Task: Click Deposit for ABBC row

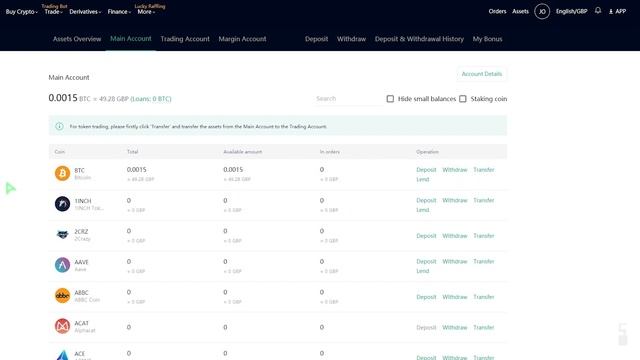Action: [426, 297]
